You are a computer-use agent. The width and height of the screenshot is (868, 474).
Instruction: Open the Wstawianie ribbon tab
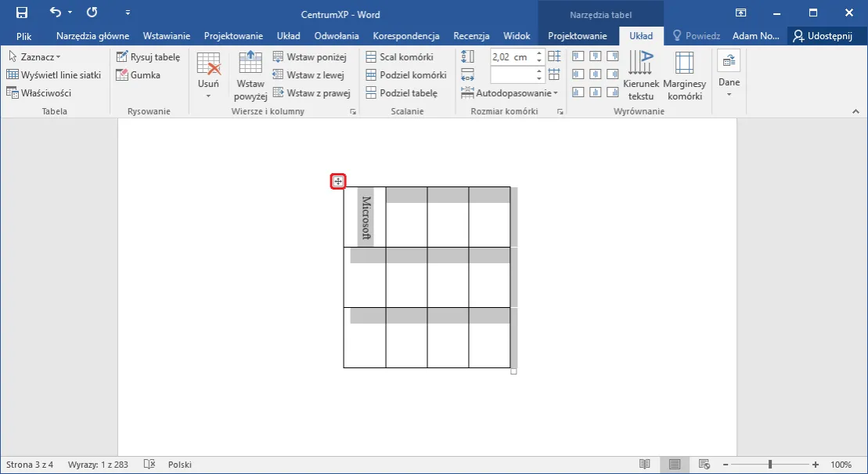(x=167, y=36)
